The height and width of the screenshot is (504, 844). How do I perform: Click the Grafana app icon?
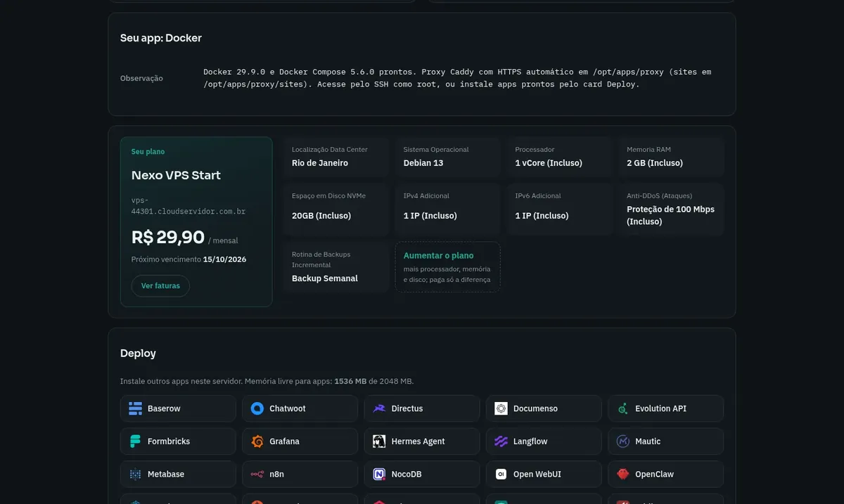click(257, 441)
